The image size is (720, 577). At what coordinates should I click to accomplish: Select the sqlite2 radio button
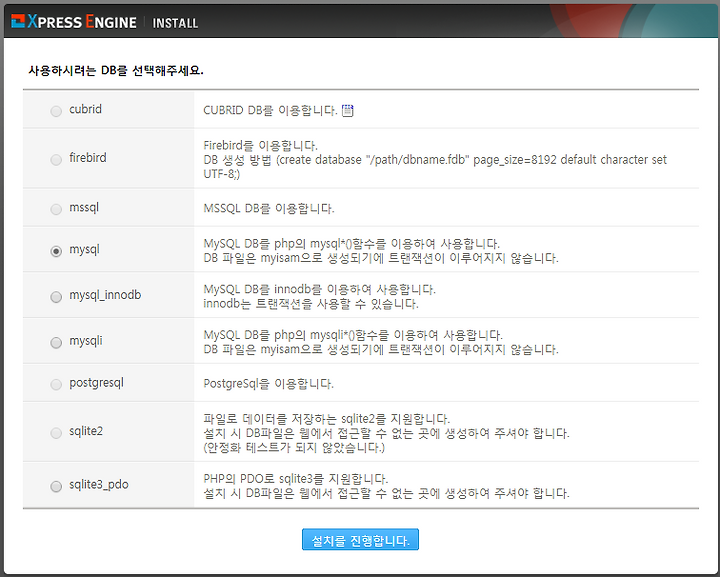click(56, 433)
